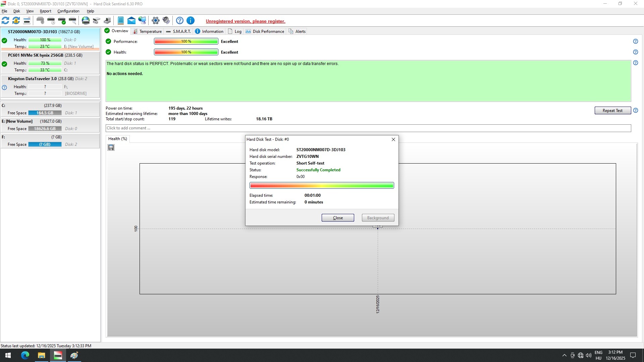Open the Configuration menu
The width and height of the screenshot is (644, 362).
pyautogui.click(x=68, y=11)
